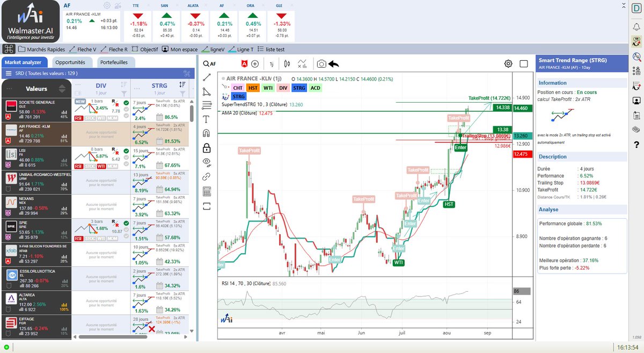Activate the magnet snap tool
644x353 pixels.
(207, 133)
